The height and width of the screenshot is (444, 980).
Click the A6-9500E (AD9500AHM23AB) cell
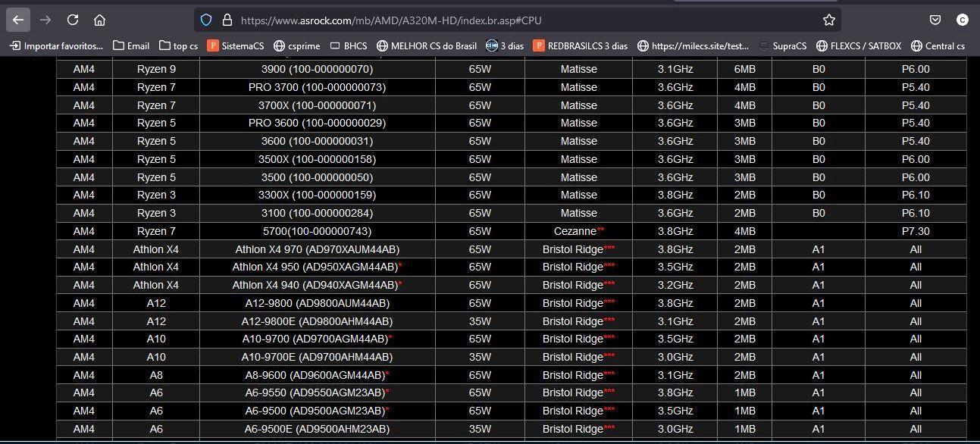(x=317, y=429)
